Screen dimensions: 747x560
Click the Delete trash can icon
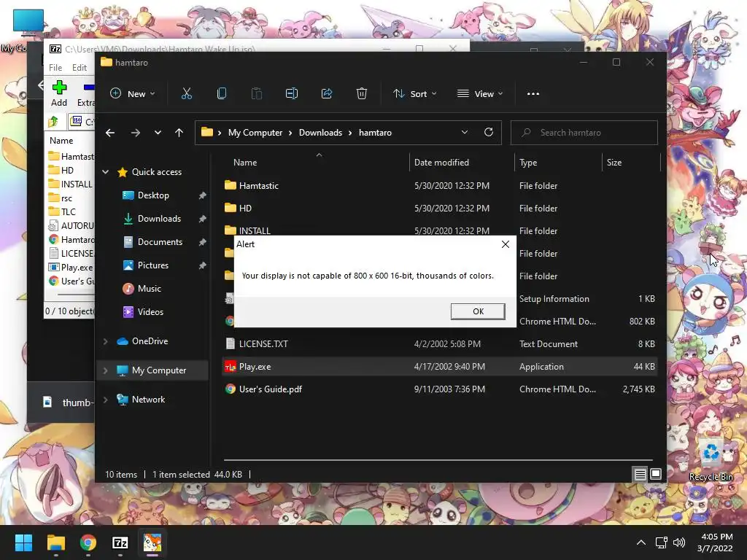click(362, 94)
